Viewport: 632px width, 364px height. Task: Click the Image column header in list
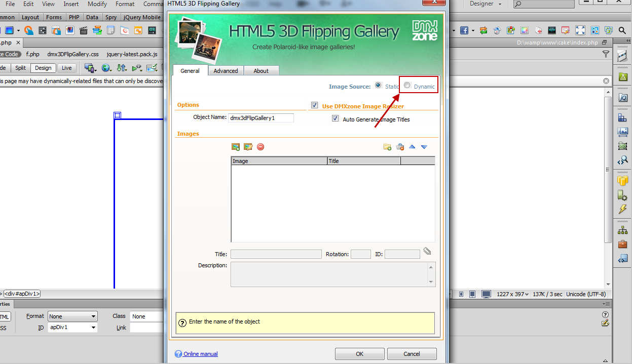pos(279,161)
